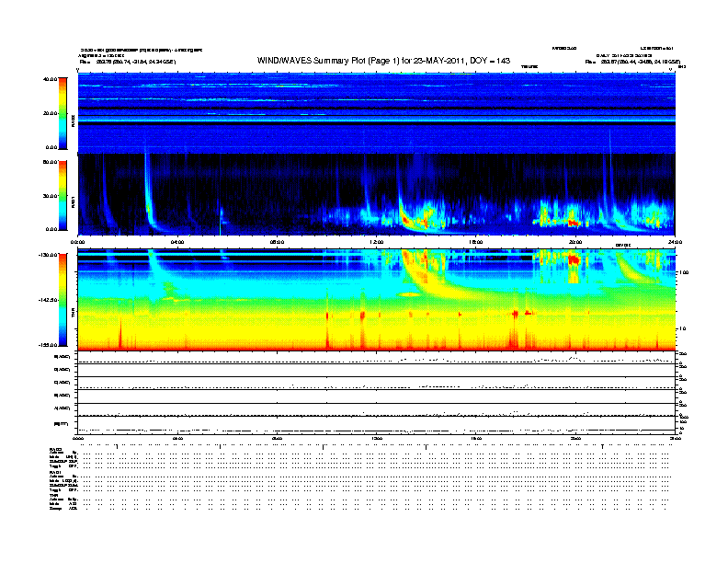Click the 60.00 label on RAD1 scale
The height and width of the screenshot is (563, 728).
pyautogui.click(x=50, y=162)
